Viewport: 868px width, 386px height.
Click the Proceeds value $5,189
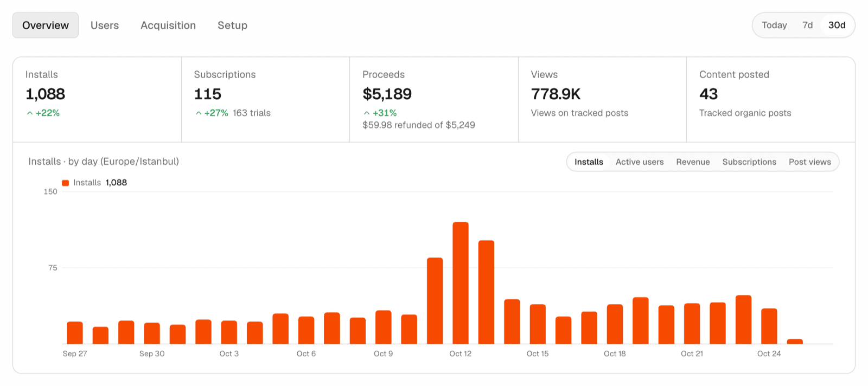point(387,94)
